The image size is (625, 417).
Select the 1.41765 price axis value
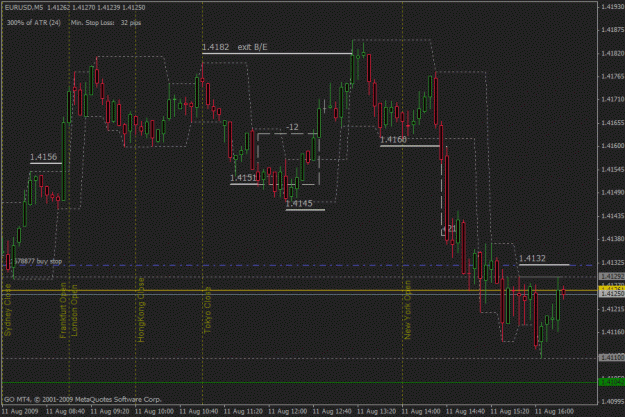(613, 76)
